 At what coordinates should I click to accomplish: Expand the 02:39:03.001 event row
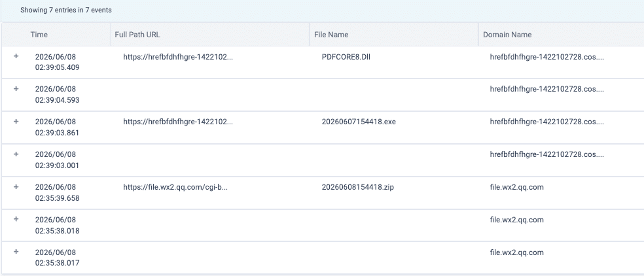pyautogui.click(x=16, y=154)
